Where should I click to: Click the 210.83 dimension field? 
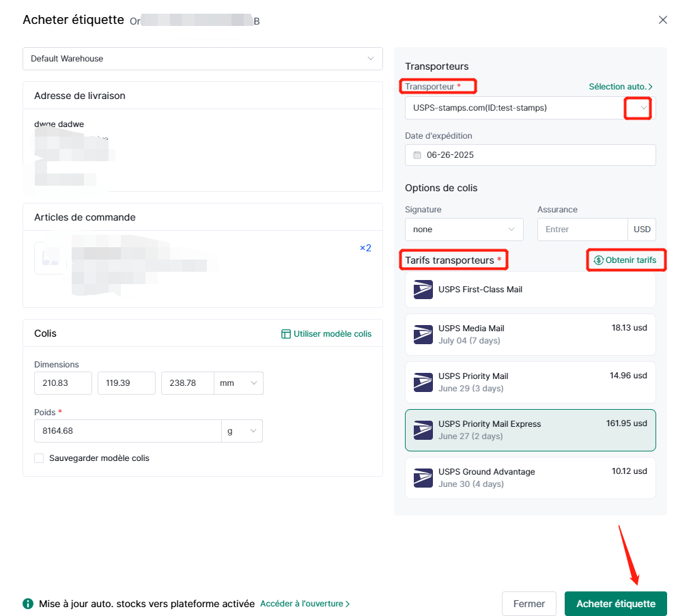(63, 383)
